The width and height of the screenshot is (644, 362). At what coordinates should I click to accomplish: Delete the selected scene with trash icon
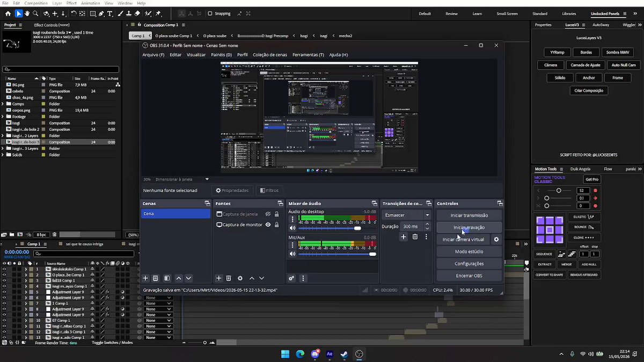(x=156, y=278)
